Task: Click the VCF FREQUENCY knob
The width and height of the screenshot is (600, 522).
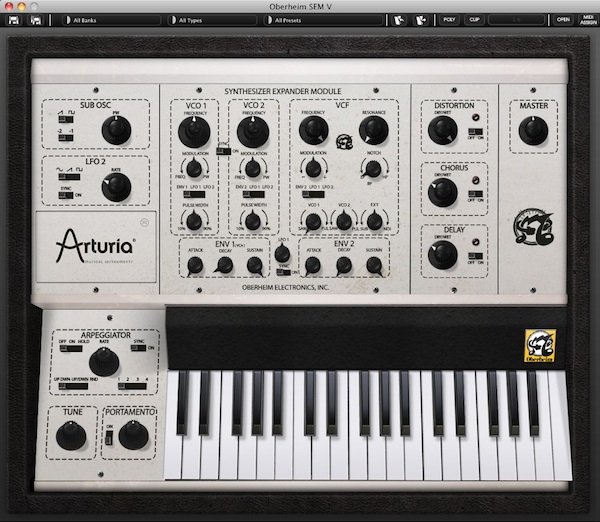Action: coord(313,130)
